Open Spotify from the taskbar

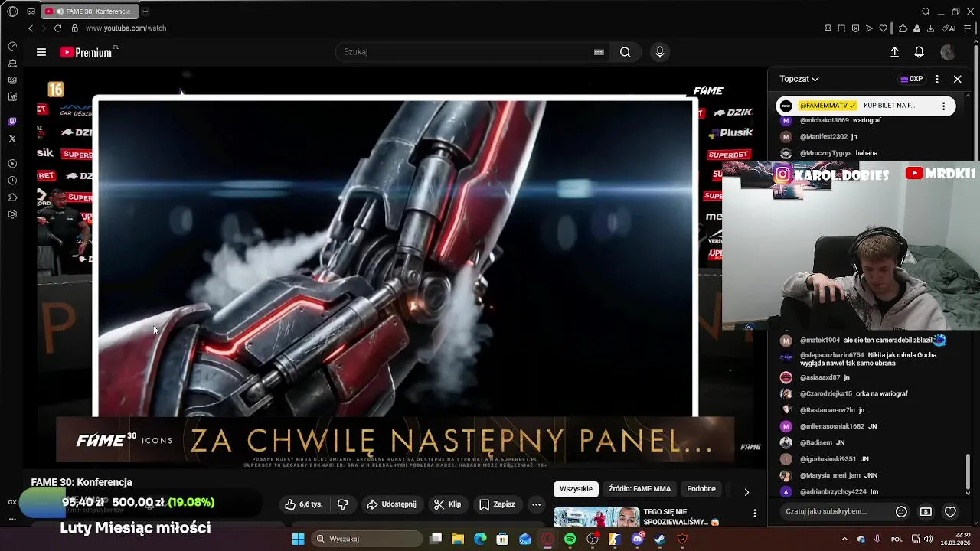click(x=570, y=539)
